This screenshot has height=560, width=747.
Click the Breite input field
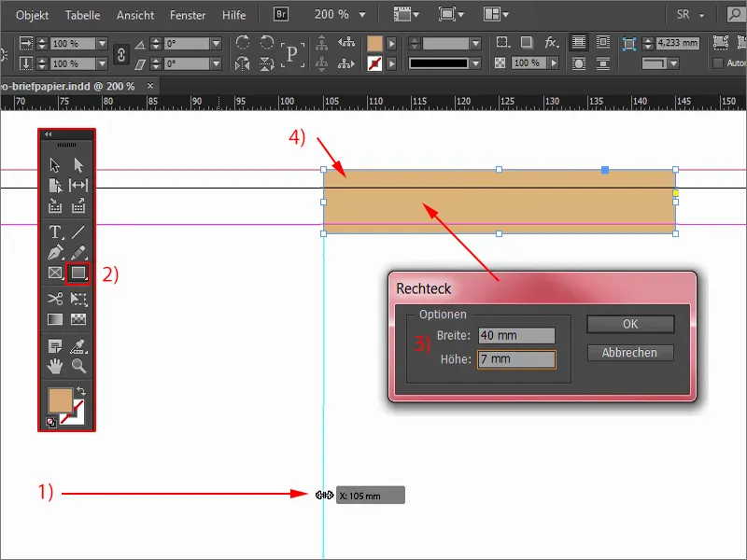pos(516,335)
